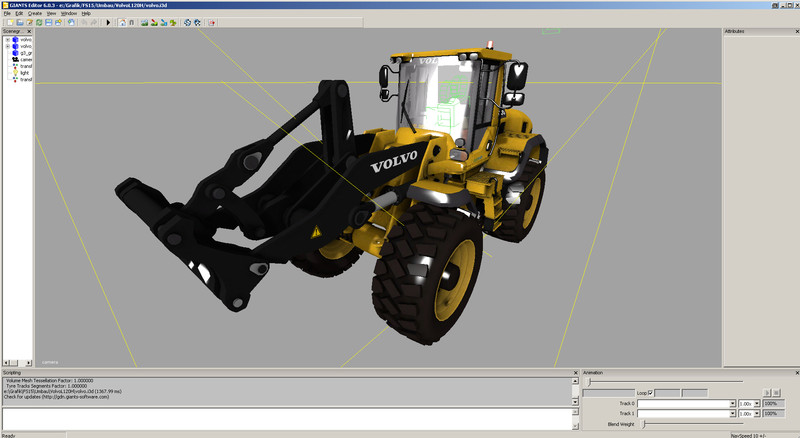Click the Scripting command input field
Screen dimensions: 800x438
(287, 419)
